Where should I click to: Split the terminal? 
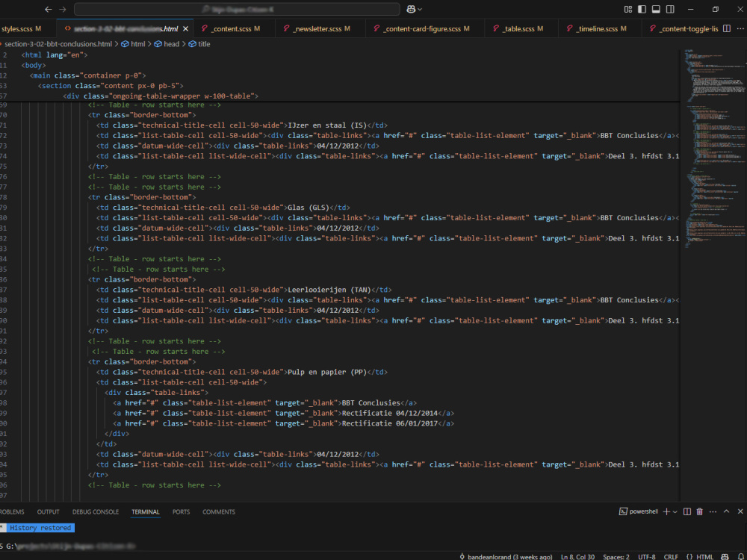[687, 511]
